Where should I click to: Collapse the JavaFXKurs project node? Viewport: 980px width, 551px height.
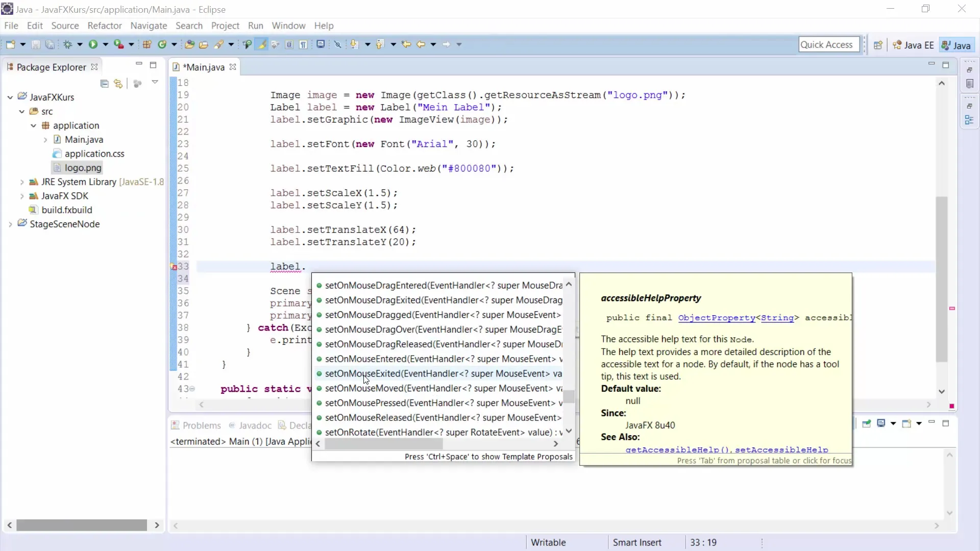pyautogui.click(x=10, y=97)
